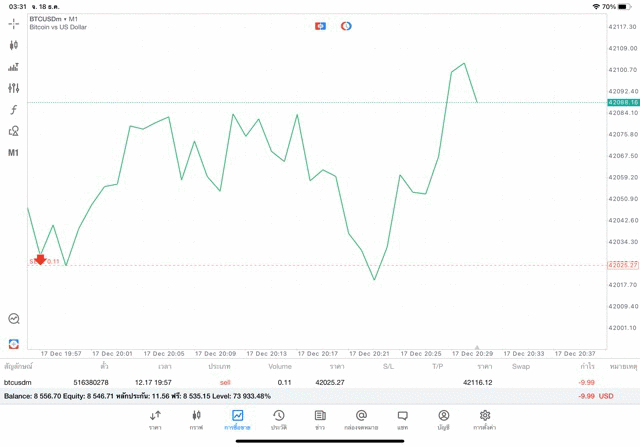Viewport: 640px width, 447px height.
Task: Switch to the candlestick Chart (กราฟ) tab
Action: (196, 419)
